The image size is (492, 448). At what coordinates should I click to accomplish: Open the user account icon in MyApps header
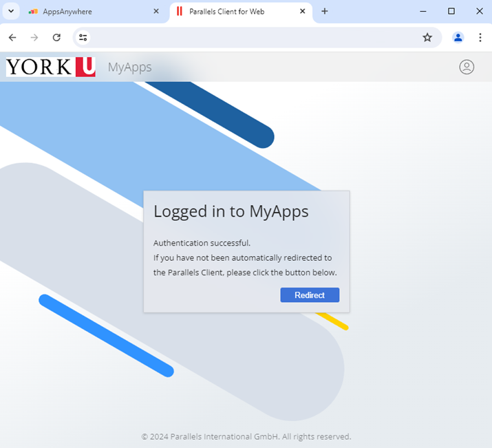pyautogui.click(x=467, y=67)
